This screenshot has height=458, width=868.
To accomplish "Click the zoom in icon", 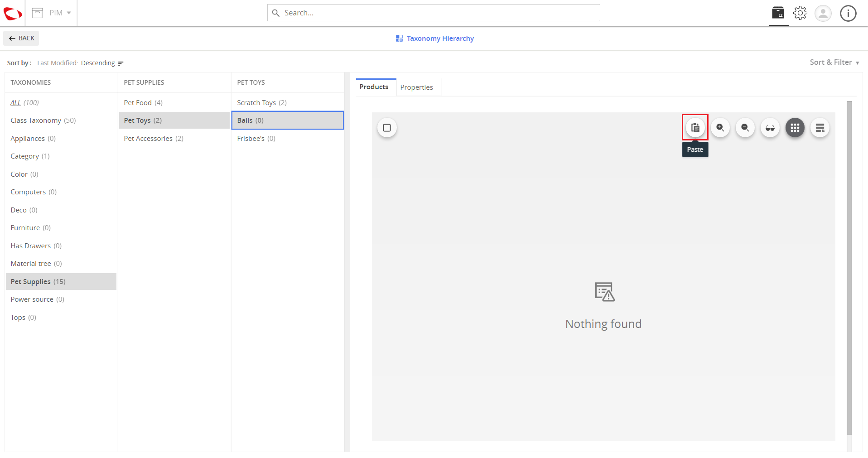I will 720,128.
